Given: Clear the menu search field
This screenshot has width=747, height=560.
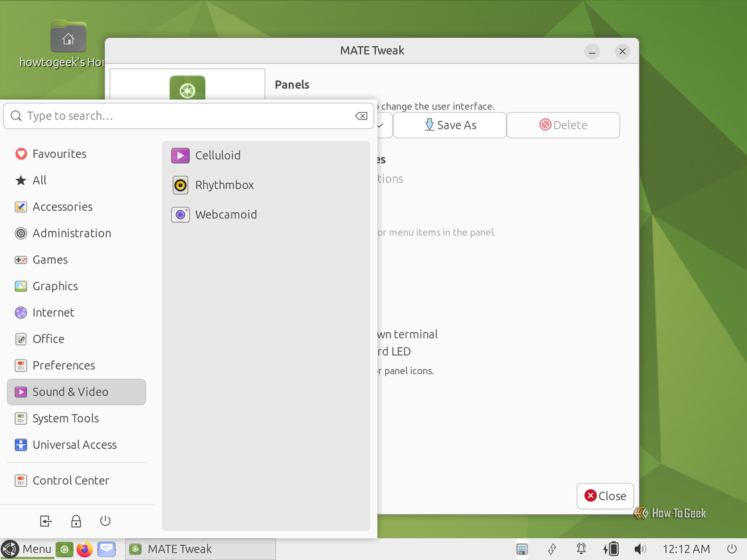Looking at the screenshot, I should [361, 116].
